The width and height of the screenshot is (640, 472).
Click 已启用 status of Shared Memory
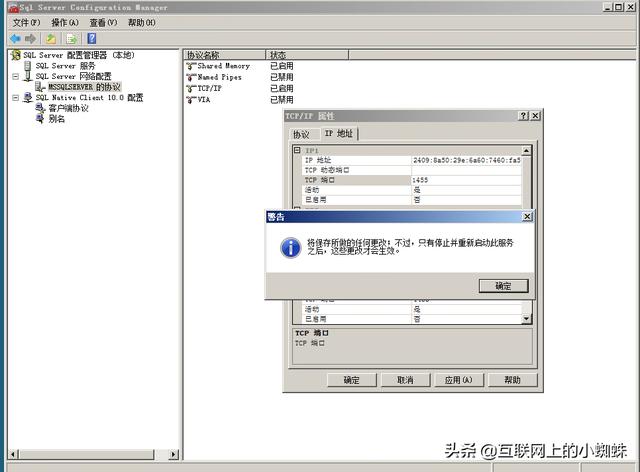coord(282,66)
